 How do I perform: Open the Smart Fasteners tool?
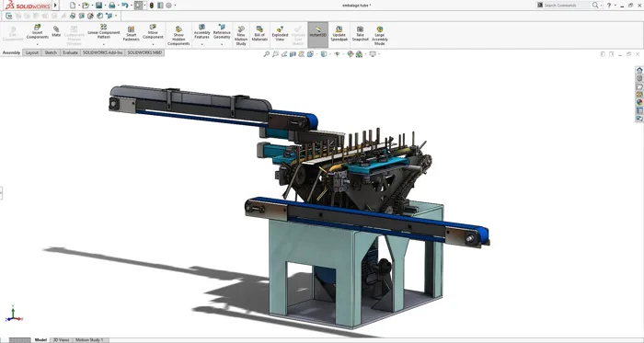[131, 34]
